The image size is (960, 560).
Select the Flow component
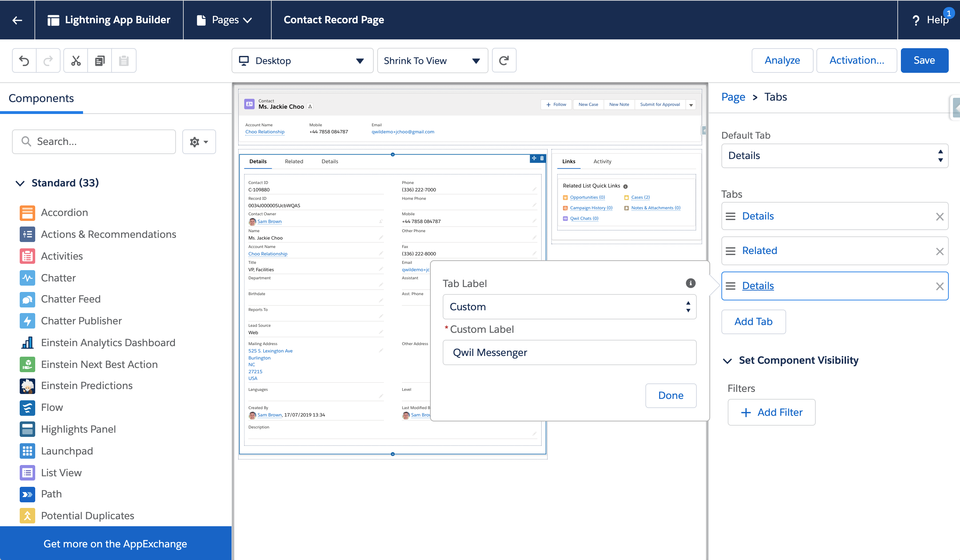click(41, 407)
